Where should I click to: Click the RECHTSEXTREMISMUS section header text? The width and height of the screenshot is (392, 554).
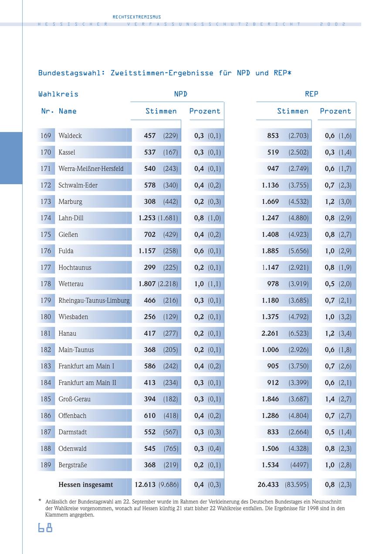pos(137,17)
